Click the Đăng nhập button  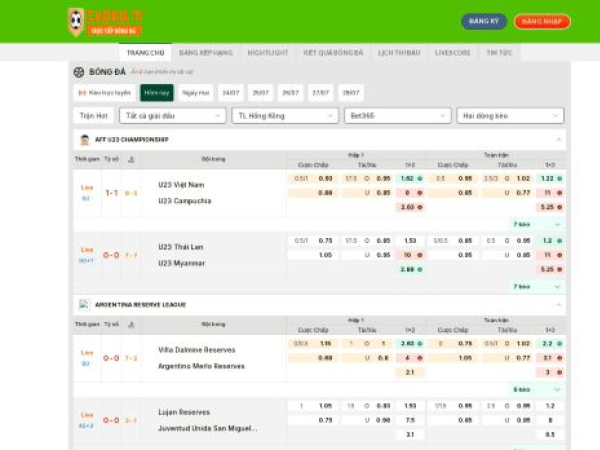[x=542, y=21]
